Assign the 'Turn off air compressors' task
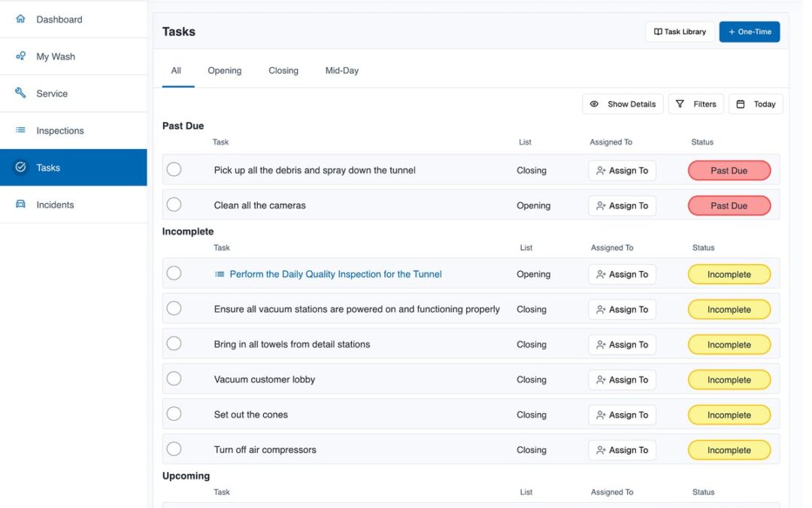This screenshot has height=508, width=812. click(622, 450)
